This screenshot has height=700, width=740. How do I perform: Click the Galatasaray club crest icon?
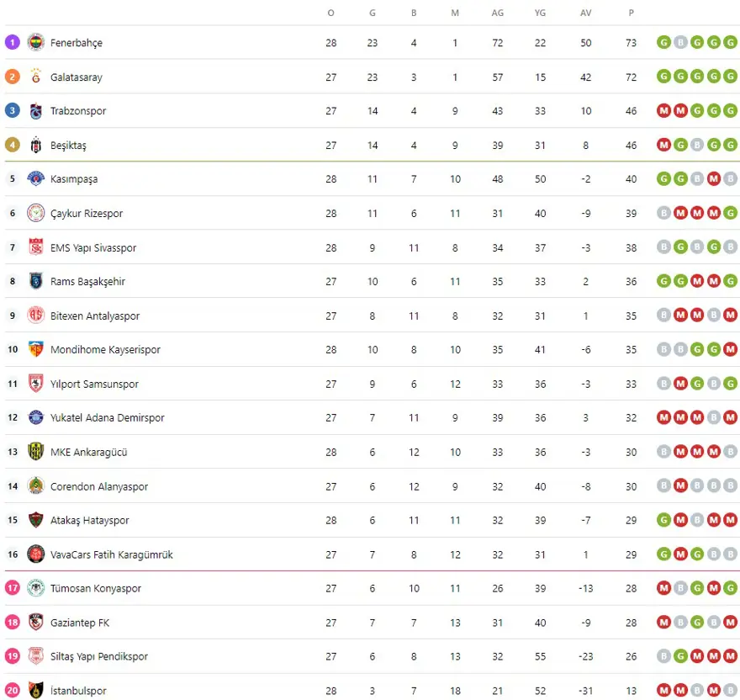[36, 77]
